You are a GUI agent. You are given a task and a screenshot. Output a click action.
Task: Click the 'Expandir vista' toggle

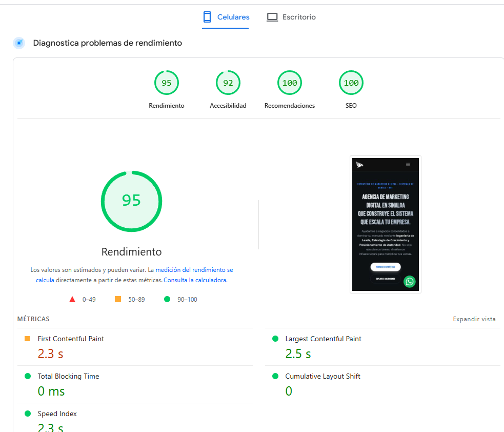[474, 319]
